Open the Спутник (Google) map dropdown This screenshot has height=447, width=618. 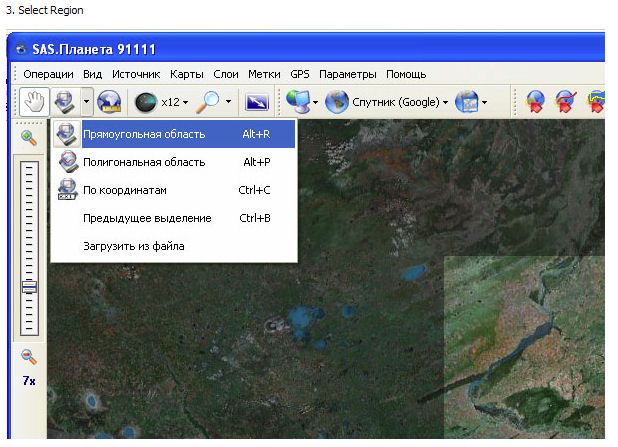(393, 102)
